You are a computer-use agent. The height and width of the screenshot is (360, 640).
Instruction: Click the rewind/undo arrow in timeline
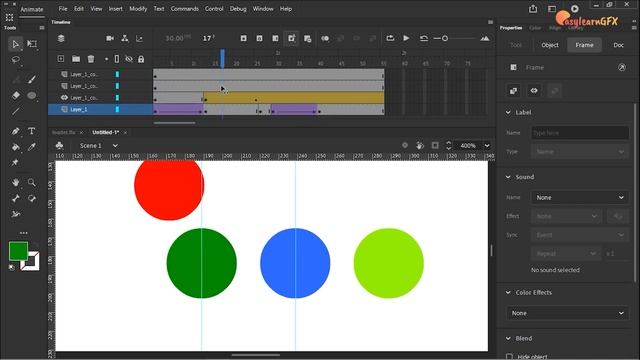click(x=424, y=38)
